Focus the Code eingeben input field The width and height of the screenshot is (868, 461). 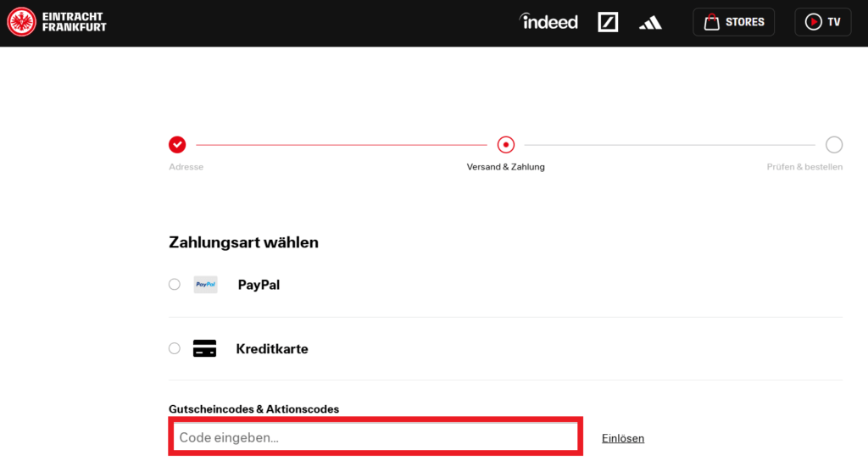click(x=376, y=437)
